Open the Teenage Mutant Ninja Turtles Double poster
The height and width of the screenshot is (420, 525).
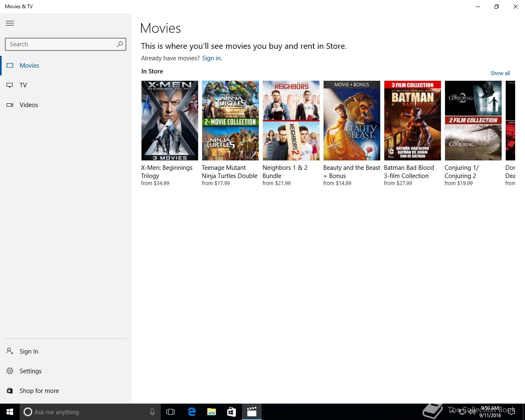(x=231, y=121)
